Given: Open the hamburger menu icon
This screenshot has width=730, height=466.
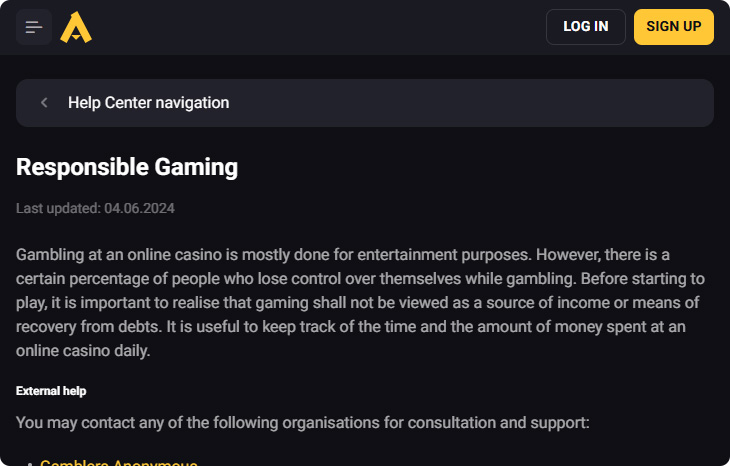Looking at the screenshot, I should pos(34,27).
